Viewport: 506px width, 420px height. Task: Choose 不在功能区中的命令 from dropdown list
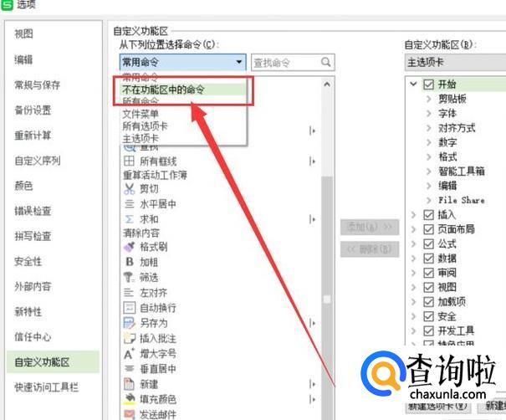pyautogui.click(x=183, y=90)
